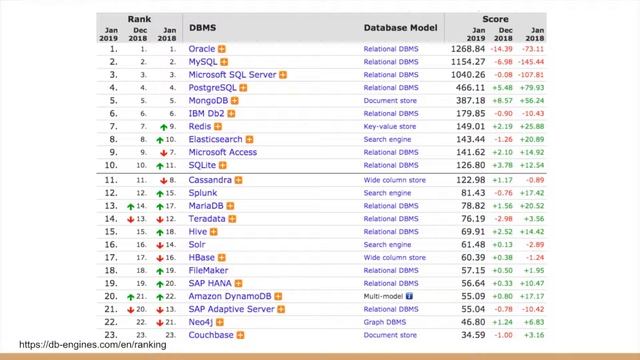Open the SAP Adaptive Server link

(231, 309)
